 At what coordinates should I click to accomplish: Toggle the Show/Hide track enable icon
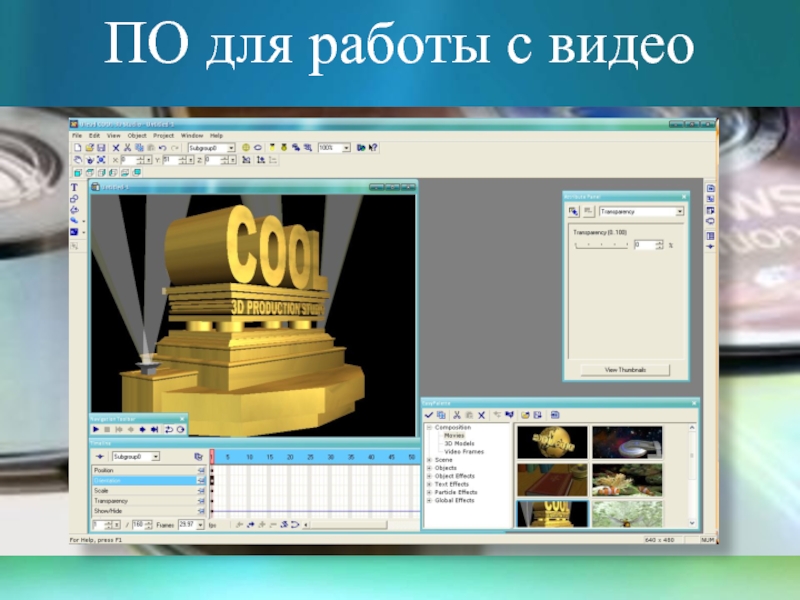pyautogui.click(x=201, y=511)
